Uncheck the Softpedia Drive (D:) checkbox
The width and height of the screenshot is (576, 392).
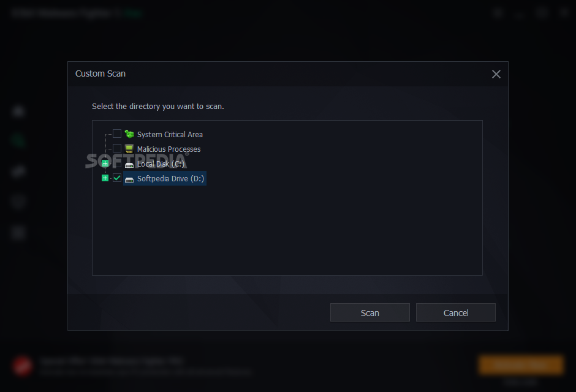click(117, 178)
